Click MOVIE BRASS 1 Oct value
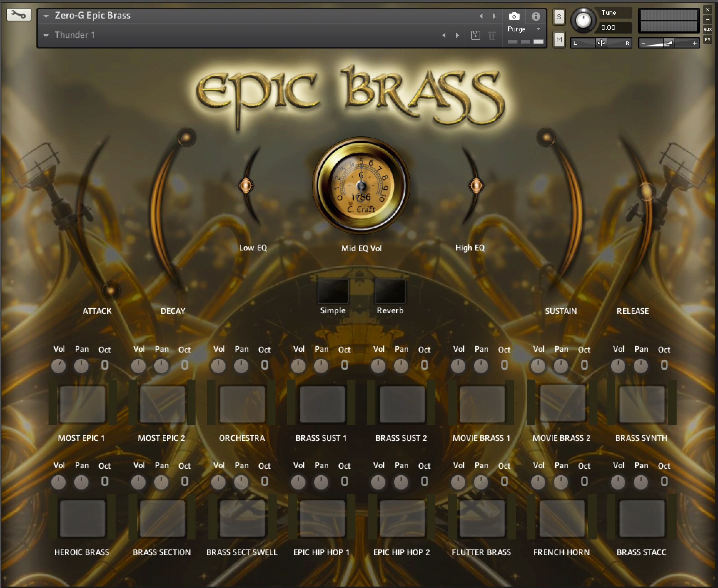This screenshot has height=588, width=718. pos(504,365)
